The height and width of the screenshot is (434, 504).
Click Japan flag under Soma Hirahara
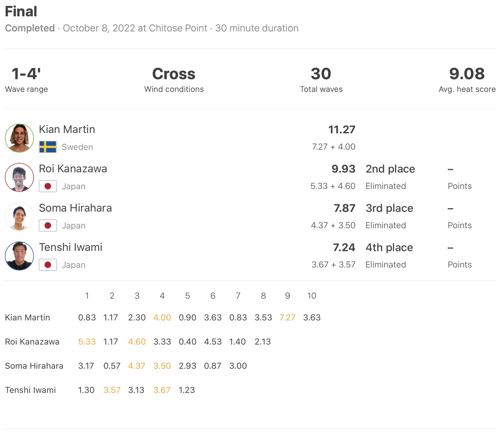[48, 225]
